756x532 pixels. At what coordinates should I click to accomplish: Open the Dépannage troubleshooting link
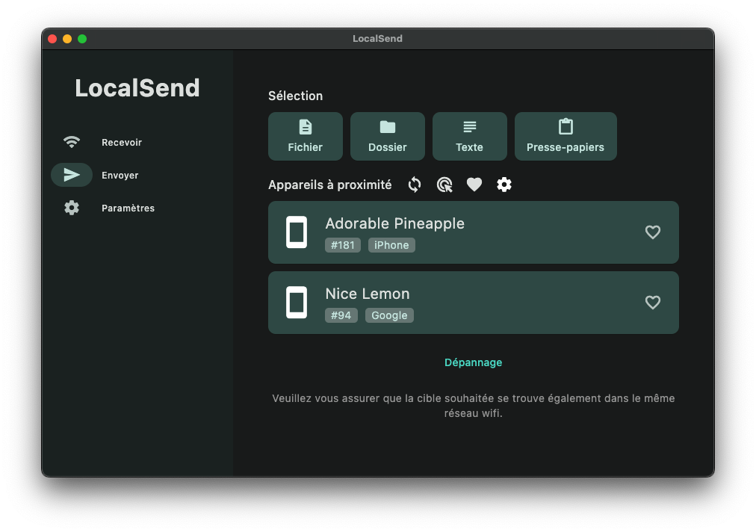click(x=474, y=362)
